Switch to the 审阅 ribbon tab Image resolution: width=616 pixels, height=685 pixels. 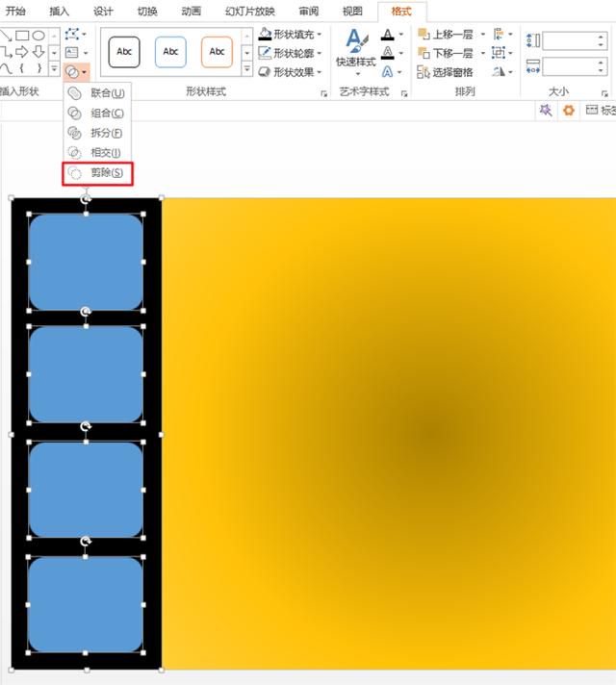pos(309,11)
